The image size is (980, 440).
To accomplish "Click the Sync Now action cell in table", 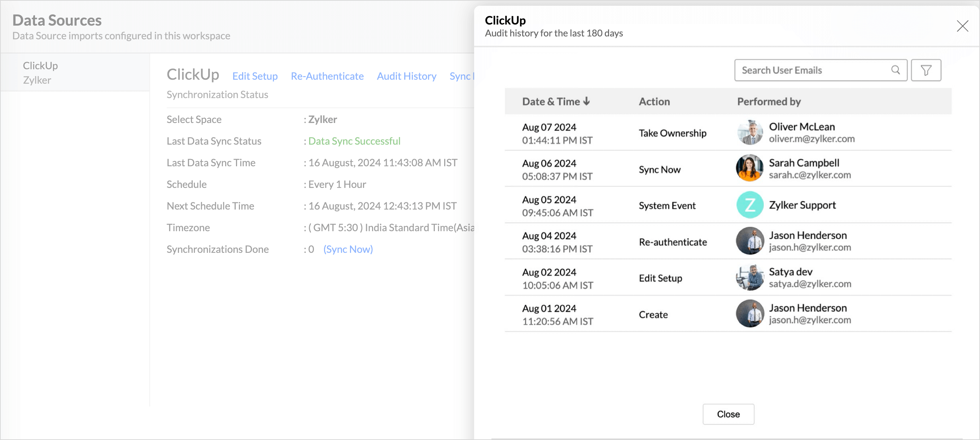I will click(x=659, y=170).
